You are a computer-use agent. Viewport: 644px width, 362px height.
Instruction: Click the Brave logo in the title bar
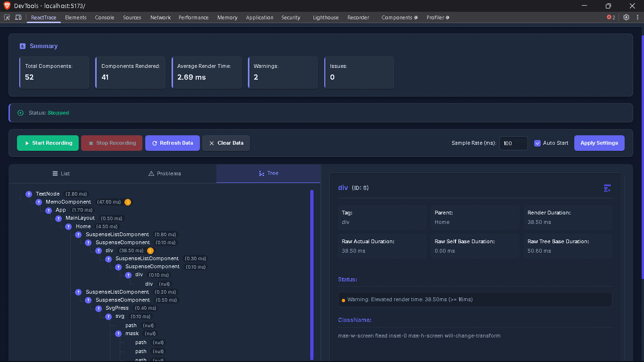[x=7, y=6]
